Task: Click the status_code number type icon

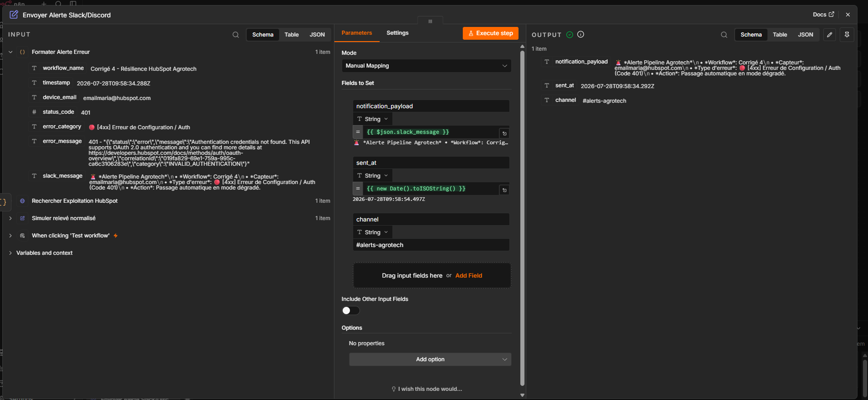Action: pos(34,112)
